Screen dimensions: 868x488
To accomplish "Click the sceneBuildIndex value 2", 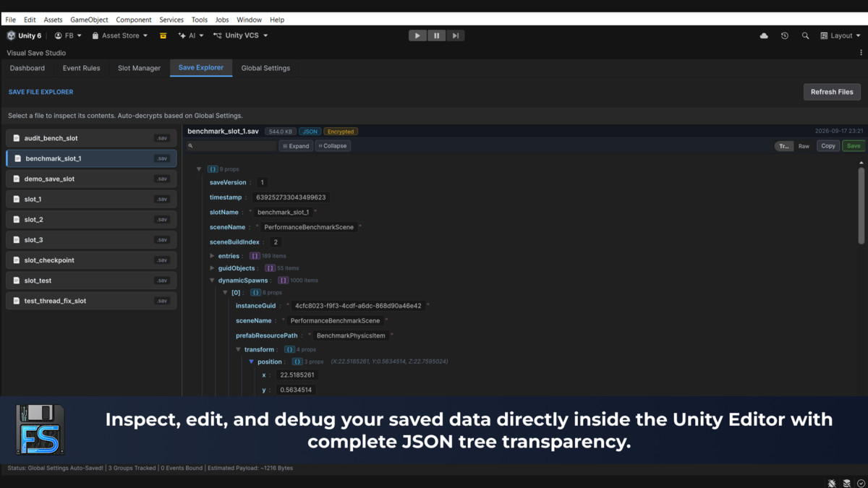I will [x=276, y=242].
